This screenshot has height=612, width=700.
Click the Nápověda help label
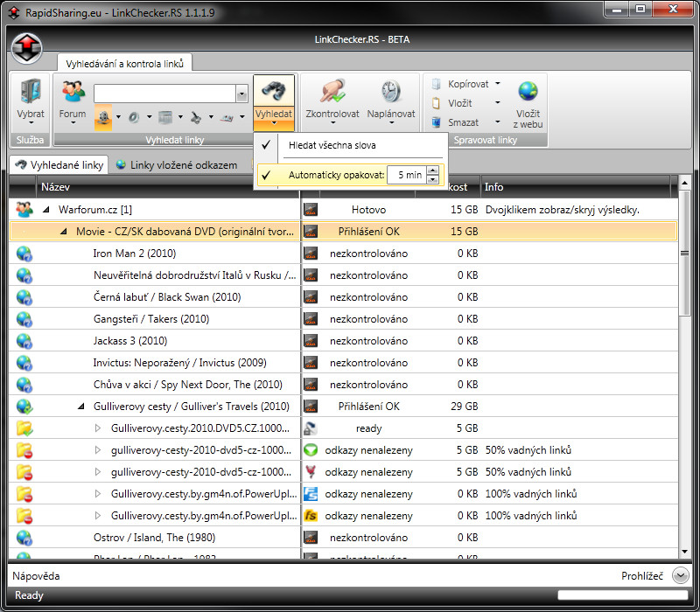36,576
